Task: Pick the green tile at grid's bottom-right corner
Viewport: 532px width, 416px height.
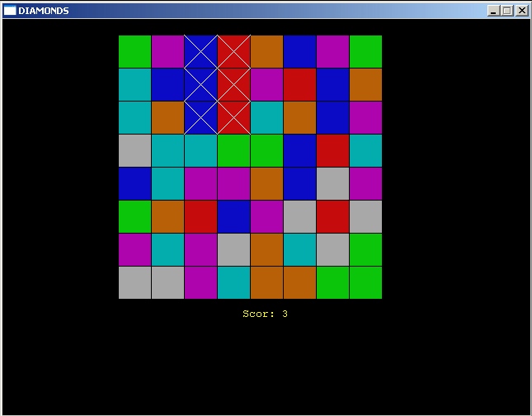Action: click(365, 282)
